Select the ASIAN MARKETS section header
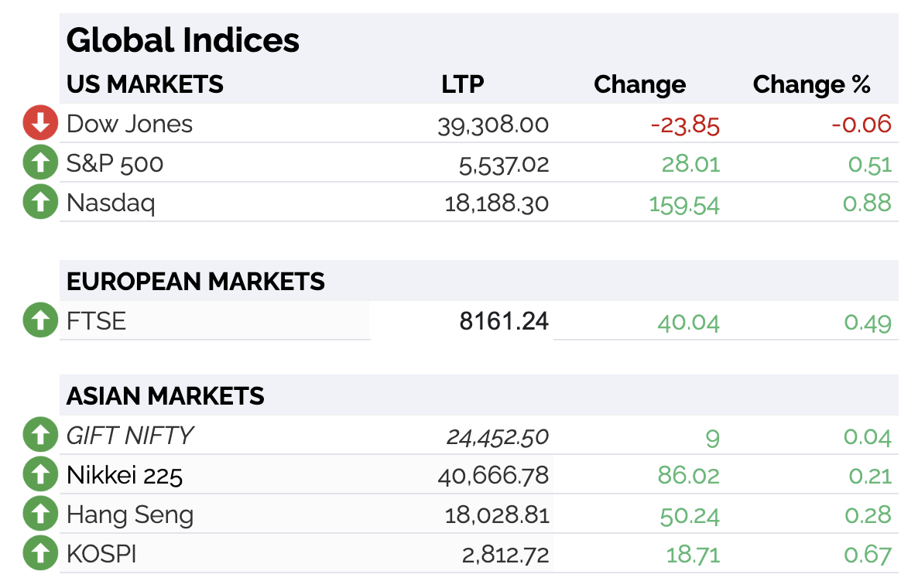 coord(165,396)
